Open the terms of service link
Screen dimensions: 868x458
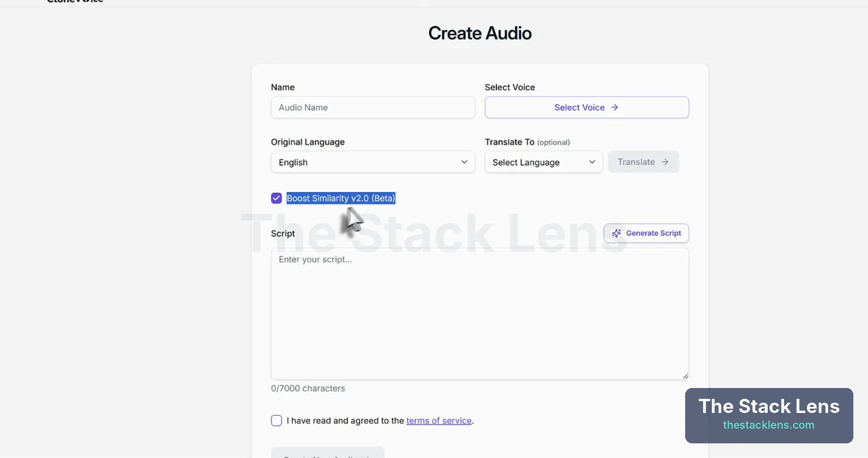(439, 421)
